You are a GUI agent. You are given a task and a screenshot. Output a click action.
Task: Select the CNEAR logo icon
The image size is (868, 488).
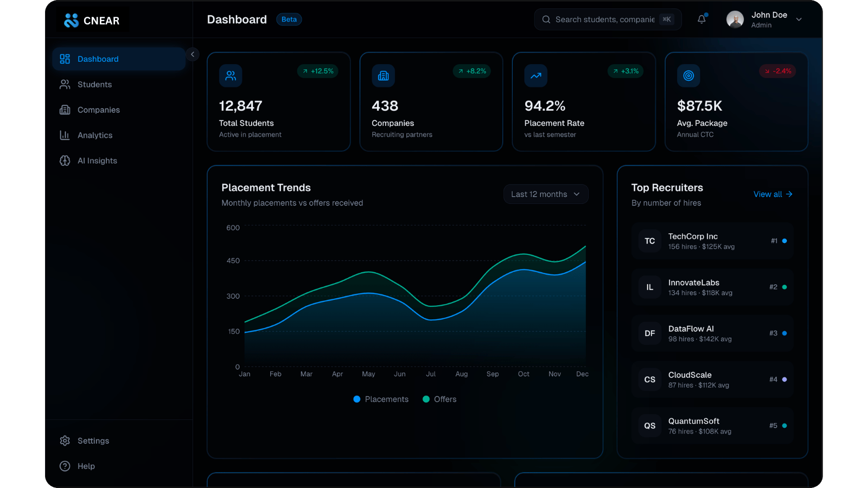[x=70, y=20]
